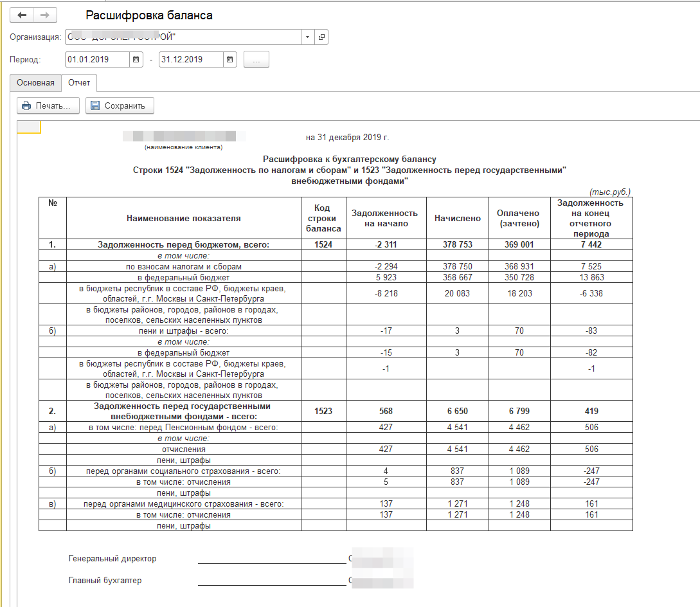Click the period selection ellipsis button

point(256,59)
